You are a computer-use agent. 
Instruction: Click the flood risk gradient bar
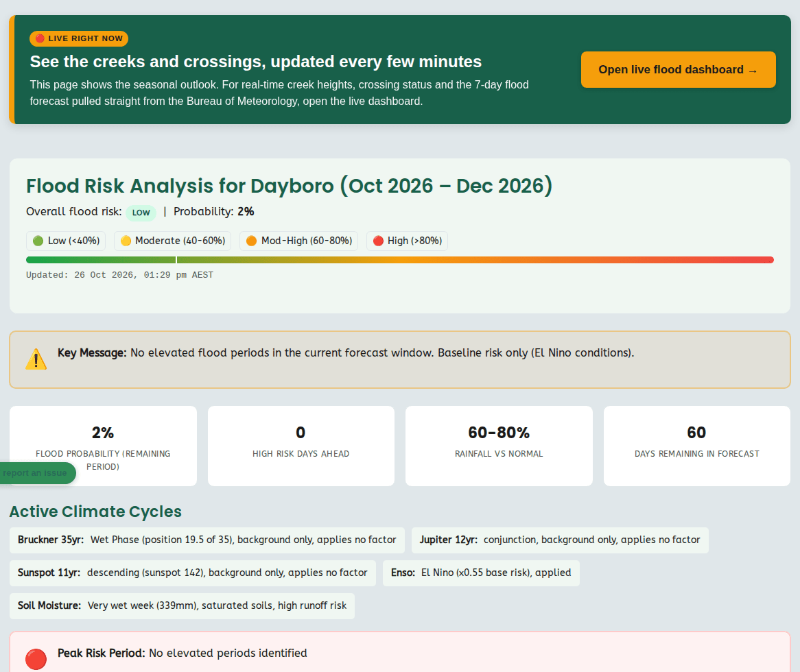click(400, 260)
